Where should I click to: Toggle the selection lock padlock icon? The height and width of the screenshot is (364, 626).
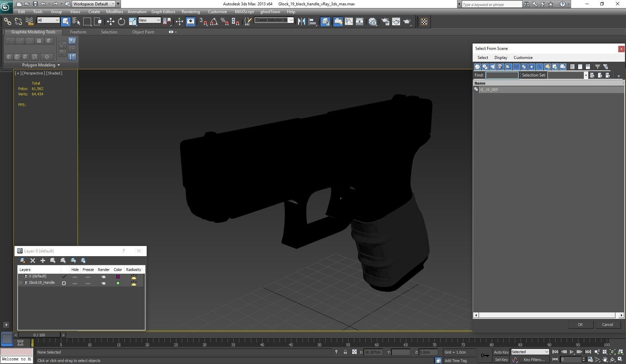345,352
